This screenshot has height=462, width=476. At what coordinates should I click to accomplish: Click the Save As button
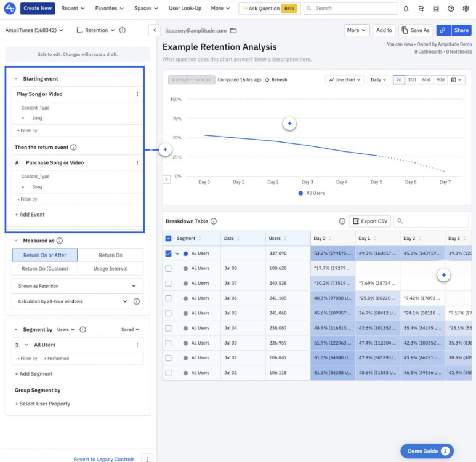tap(416, 30)
